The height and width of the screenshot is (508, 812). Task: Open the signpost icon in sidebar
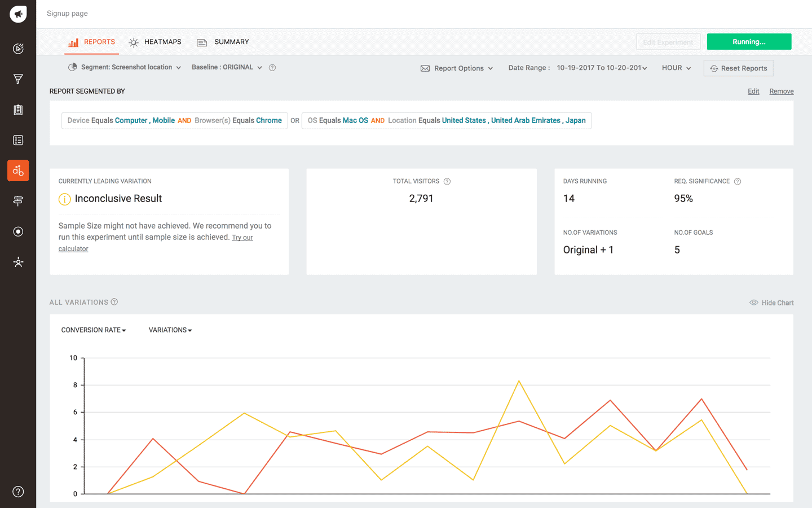pyautogui.click(x=18, y=201)
